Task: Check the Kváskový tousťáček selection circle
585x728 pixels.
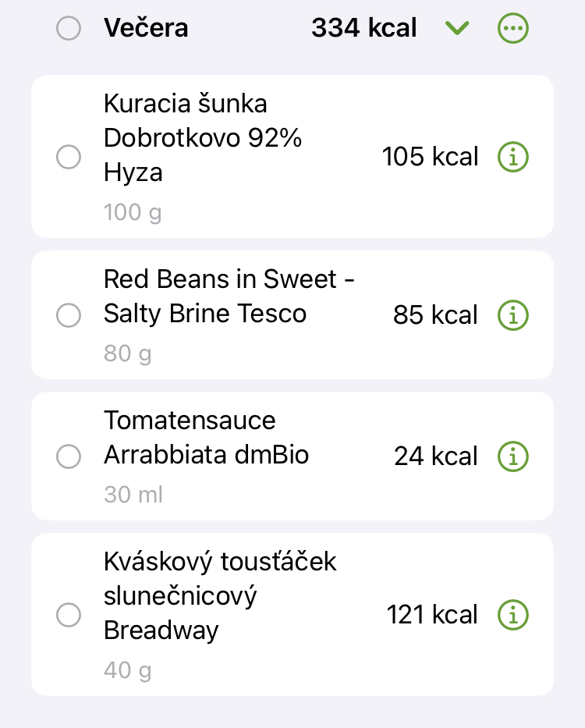Action: coord(69,615)
